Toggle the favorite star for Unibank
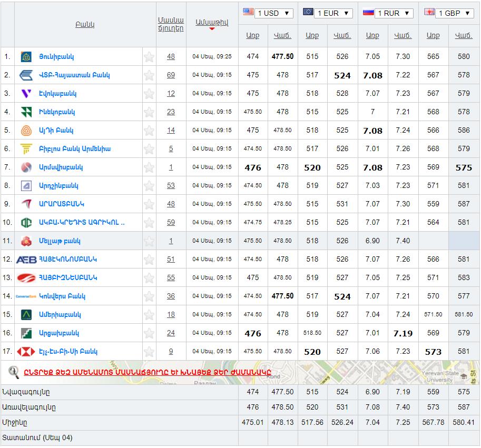Viewport: 481px width, 448px height. point(149,57)
